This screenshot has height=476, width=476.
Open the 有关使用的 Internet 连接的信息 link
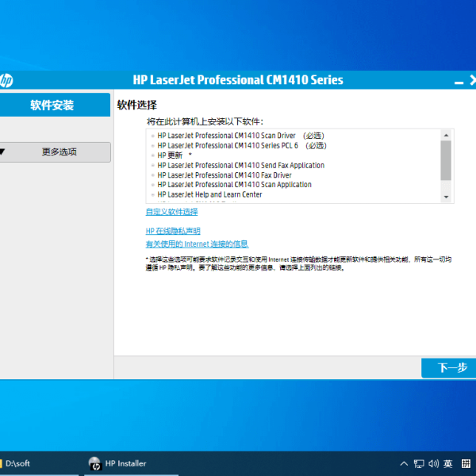point(197,244)
